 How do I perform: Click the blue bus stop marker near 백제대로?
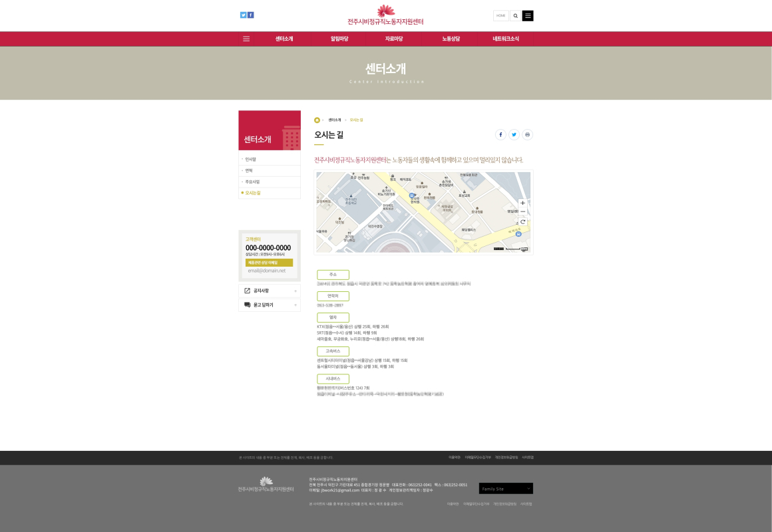[518, 234]
